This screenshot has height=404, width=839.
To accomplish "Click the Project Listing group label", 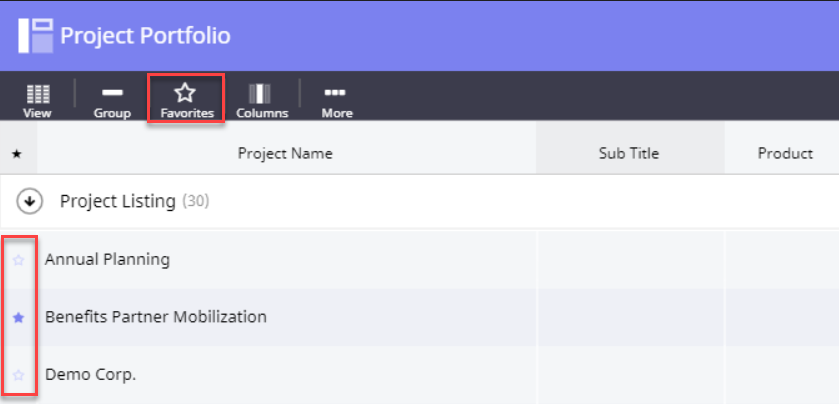I will 117,202.
